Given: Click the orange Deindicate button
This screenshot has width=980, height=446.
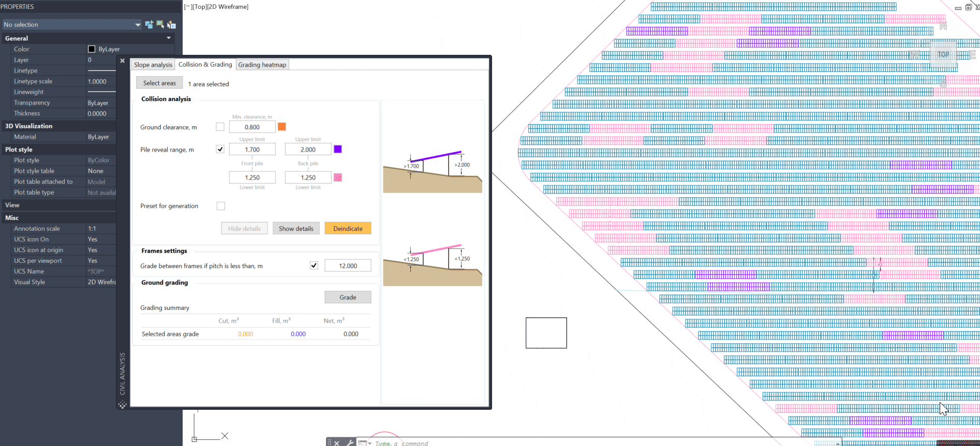Looking at the screenshot, I should coord(348,228).
